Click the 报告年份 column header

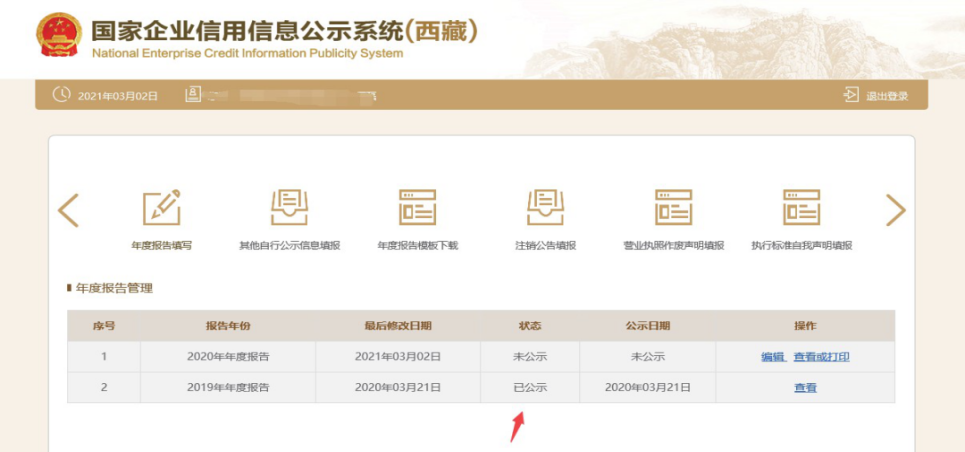[x=228, y=326]
